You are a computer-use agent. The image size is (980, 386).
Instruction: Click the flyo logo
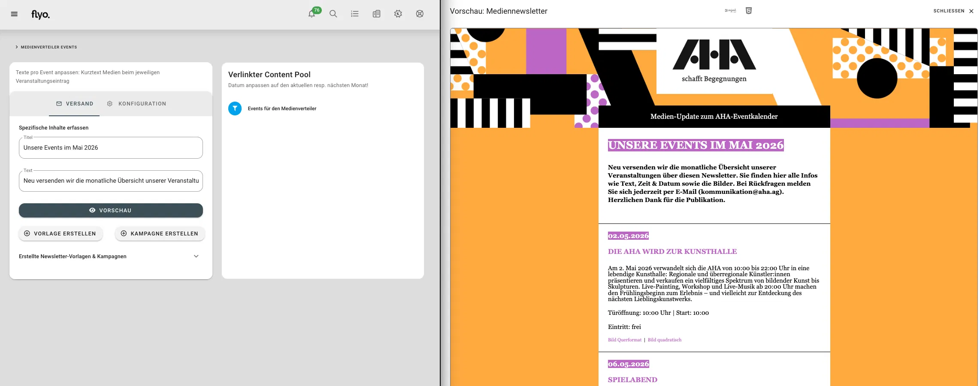click(41, 15)
